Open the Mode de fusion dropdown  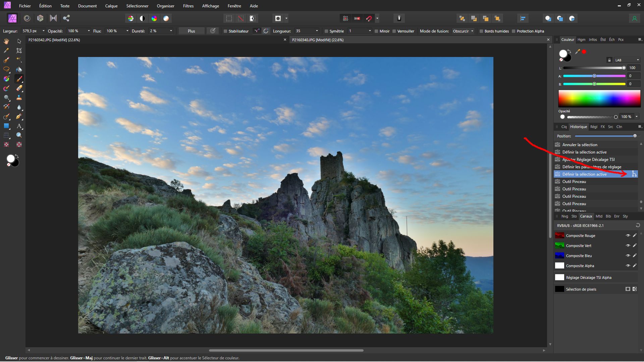pyautogui.click(x=463, y=31)
